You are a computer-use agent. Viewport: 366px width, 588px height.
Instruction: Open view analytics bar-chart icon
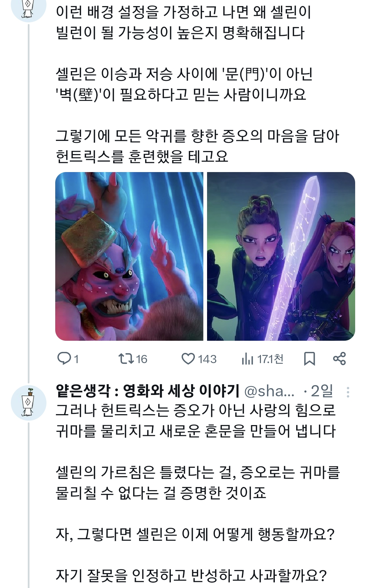pyautogui.click(x=247, y=359)
